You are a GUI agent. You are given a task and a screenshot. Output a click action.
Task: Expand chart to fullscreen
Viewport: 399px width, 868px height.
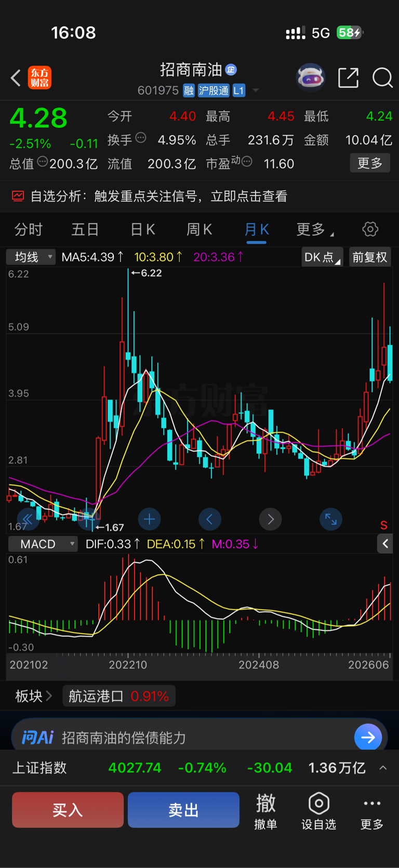click(x=330, y=519)
